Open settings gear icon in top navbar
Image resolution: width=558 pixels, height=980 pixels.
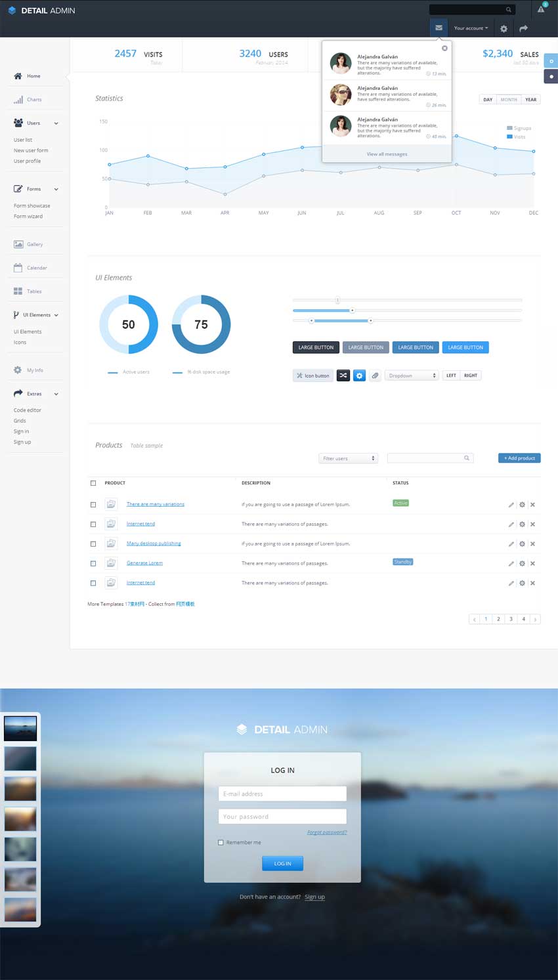pyautogui.click(x=504, y=29)
